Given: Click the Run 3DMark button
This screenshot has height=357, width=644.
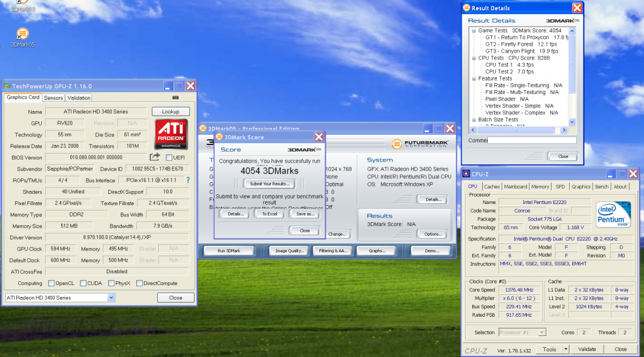Looking at the screenshot, I should coord(229,251).
